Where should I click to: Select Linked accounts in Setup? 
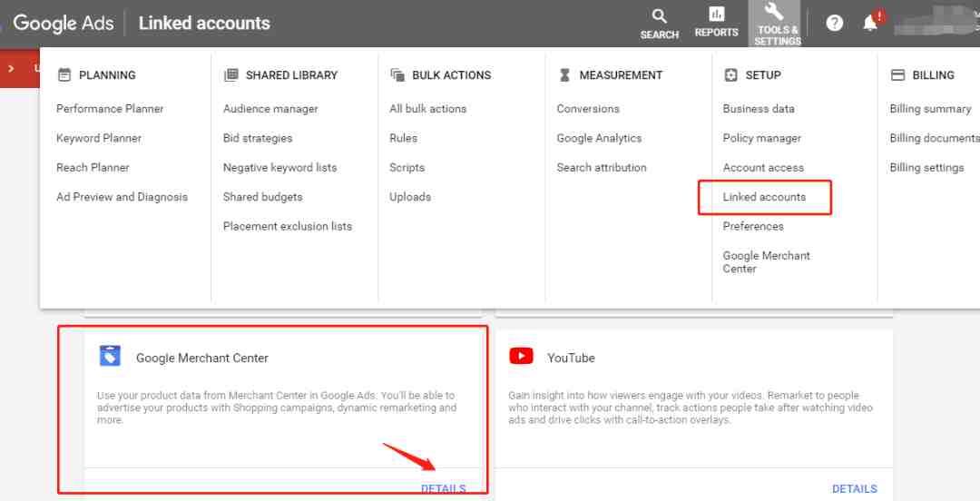[764, 197]
